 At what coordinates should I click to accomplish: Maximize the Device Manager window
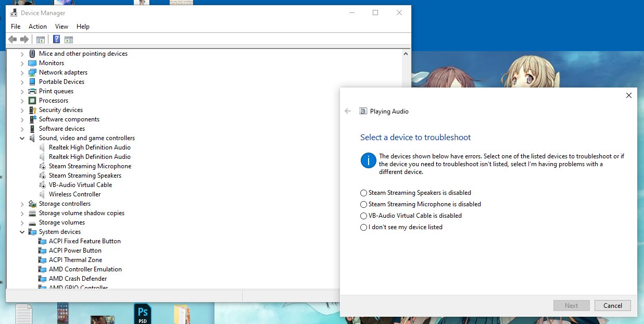[x=375, y=13]
